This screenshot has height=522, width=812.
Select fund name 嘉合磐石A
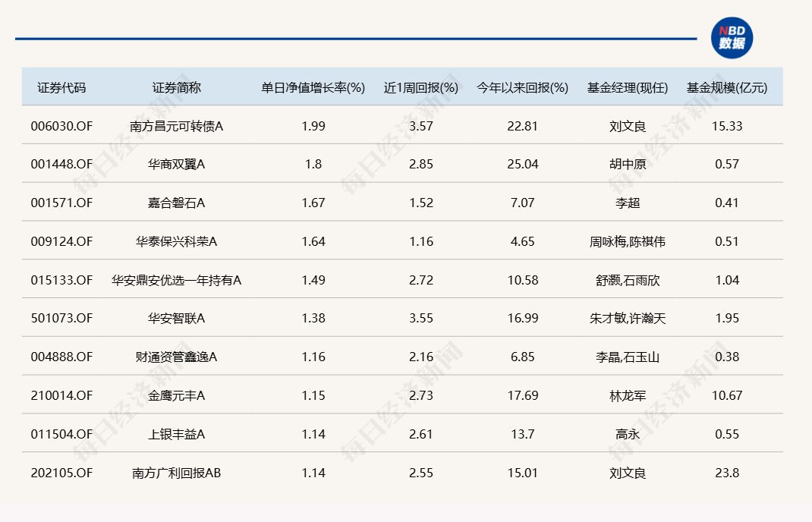coord(176,203)
